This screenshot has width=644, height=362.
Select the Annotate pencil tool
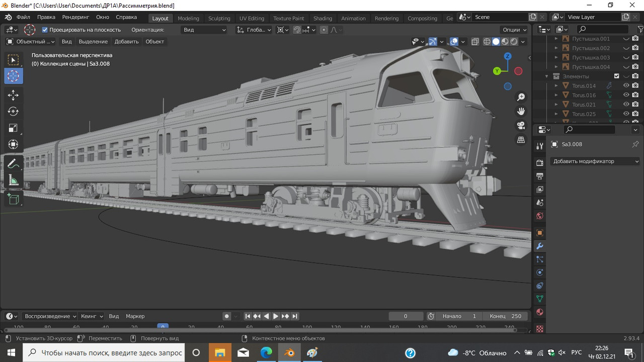(14, 163)
